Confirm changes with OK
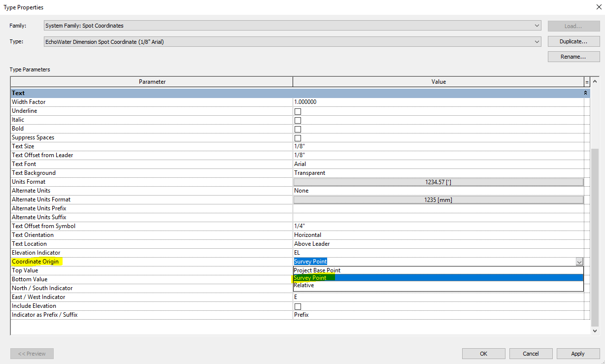605x364 pixels. coord(483,353)
